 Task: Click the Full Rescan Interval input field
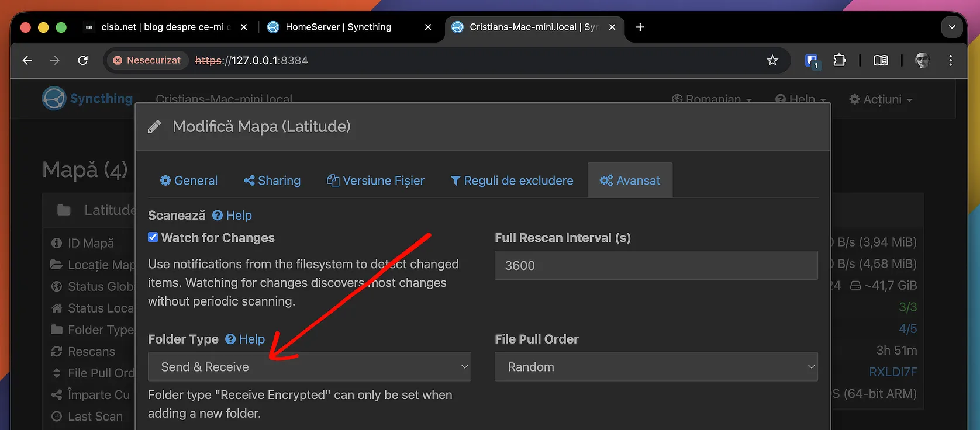click(x=656, y=265)
